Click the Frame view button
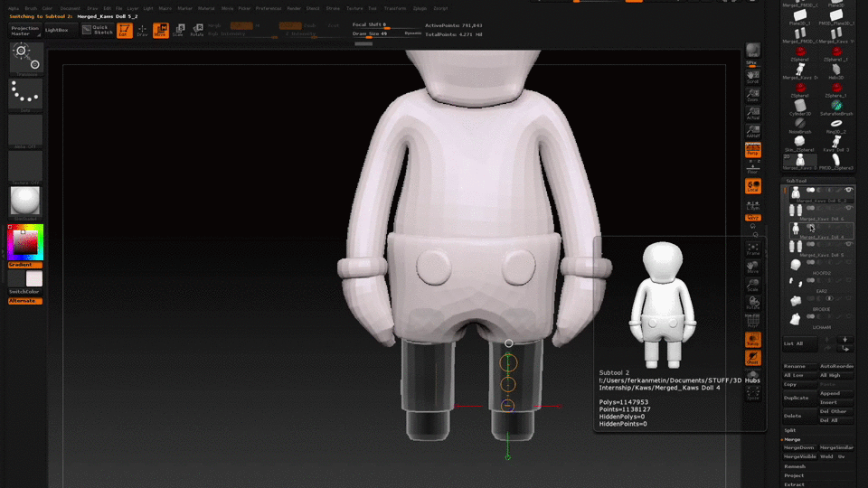This screenshot has height=488, width=868. [x=753, y=249]
